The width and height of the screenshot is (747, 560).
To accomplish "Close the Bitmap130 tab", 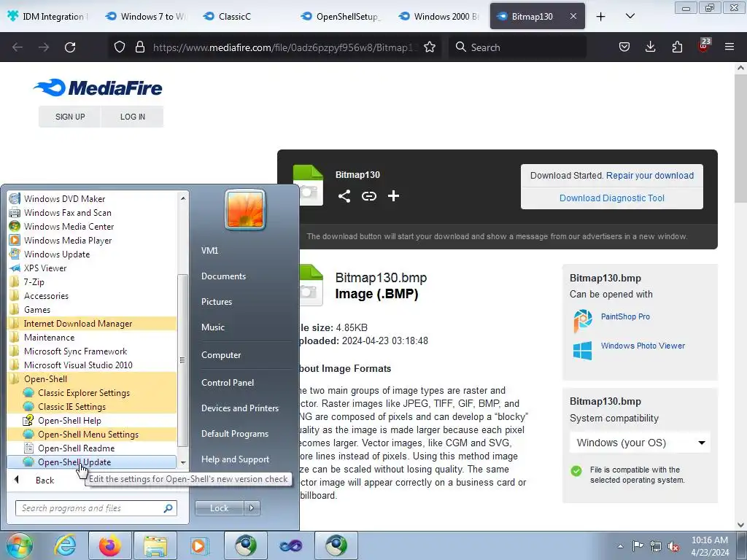I will (573, 16).
